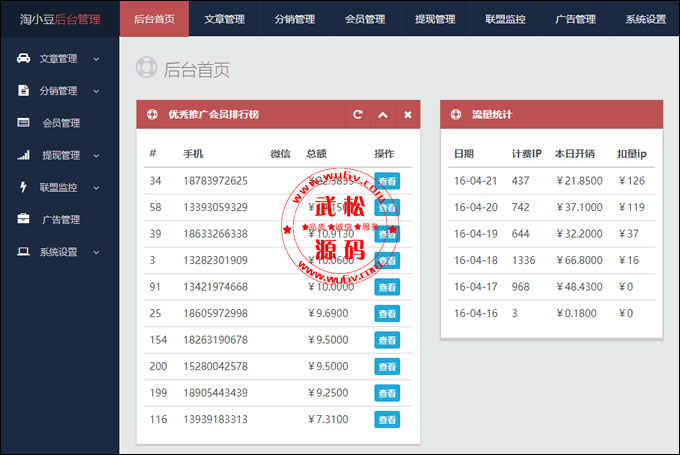The height and width of the screenshot is (455, 680).
Task: Collapse the 优秀推广会员排行榜 panel with up chevron
Action: (382, 115)
